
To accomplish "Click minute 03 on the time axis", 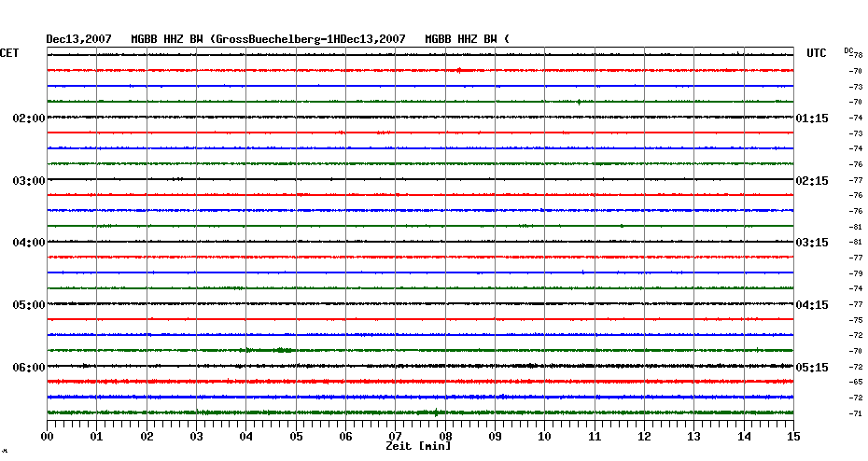I will point(197,437).
